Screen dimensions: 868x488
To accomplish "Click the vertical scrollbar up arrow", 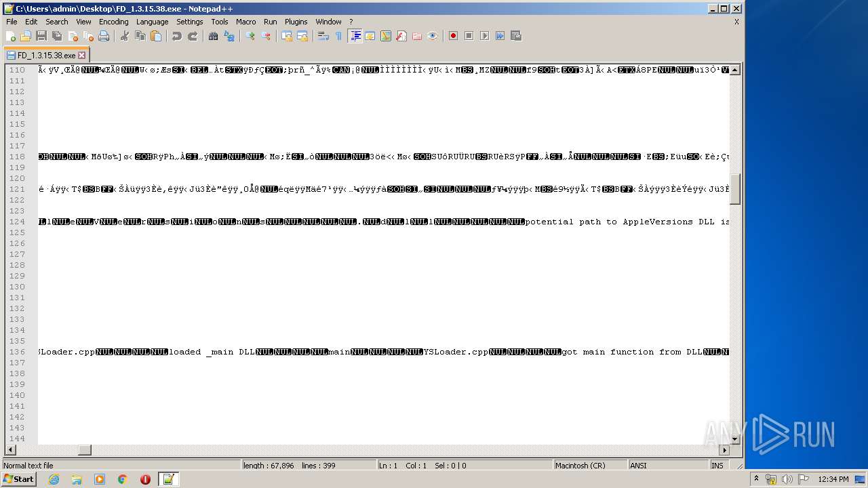I will tap(735, 70).
